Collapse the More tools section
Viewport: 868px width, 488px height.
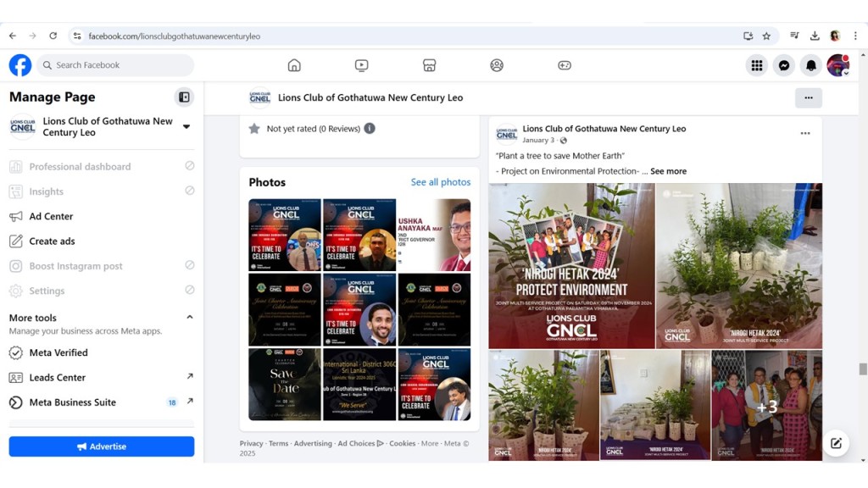click(x=190, y=318)
